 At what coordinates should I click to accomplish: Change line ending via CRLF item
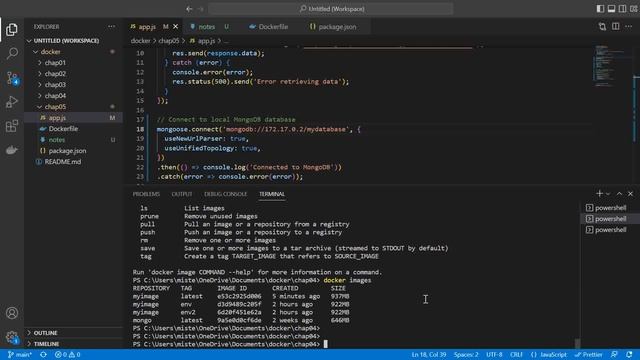pyautogui.click(x=516, y=355)
